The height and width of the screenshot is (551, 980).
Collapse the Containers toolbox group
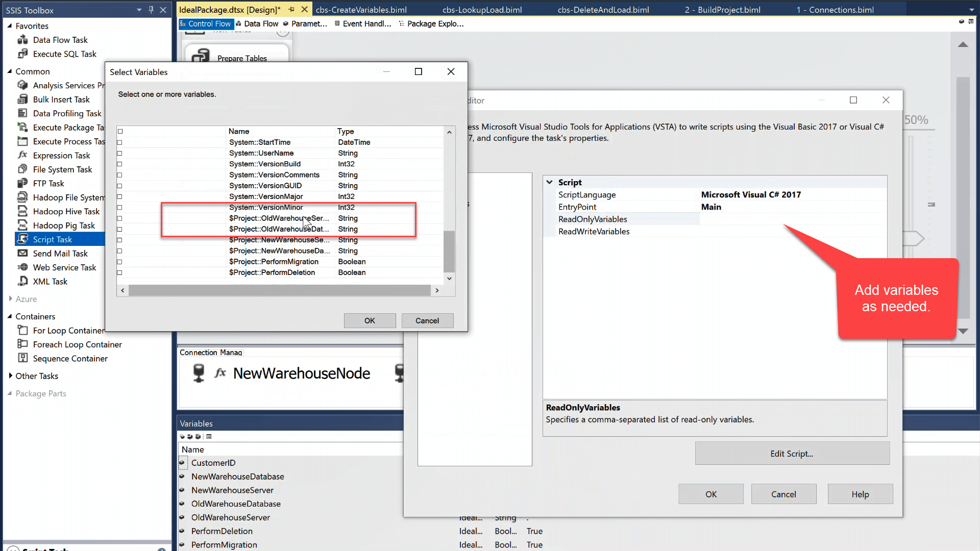(10, 316)
